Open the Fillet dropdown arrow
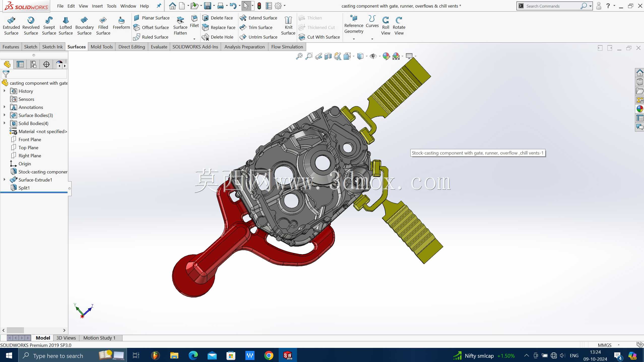Image resolution: width=644 pixels, height=362 pixels. (x=194, y=39)
